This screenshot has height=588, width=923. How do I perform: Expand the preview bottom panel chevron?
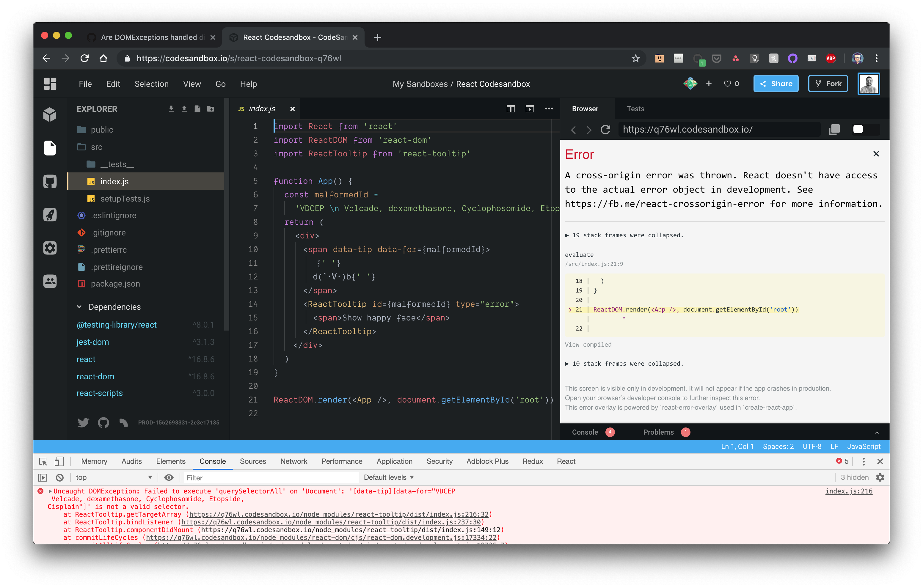coord(877,432)
